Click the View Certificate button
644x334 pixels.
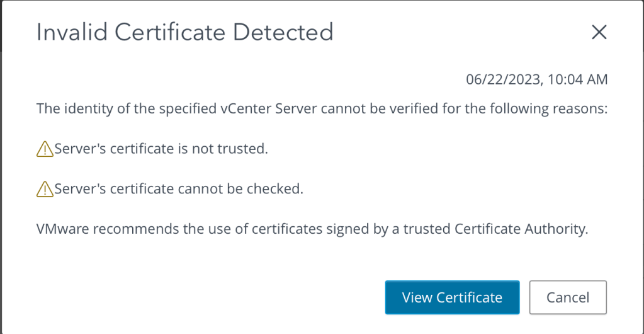tap(452, 297)
